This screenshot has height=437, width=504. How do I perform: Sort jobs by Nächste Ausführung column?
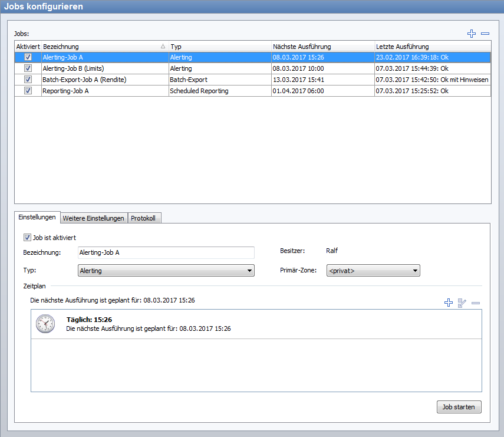(x=322, y=47)
